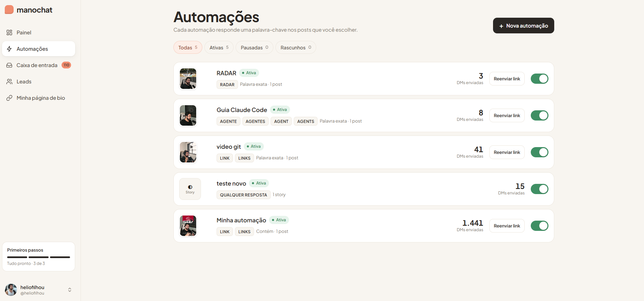Resend link for Guia Claude Code
This screenshot has height=301, width=644.
tap(507, 115)
